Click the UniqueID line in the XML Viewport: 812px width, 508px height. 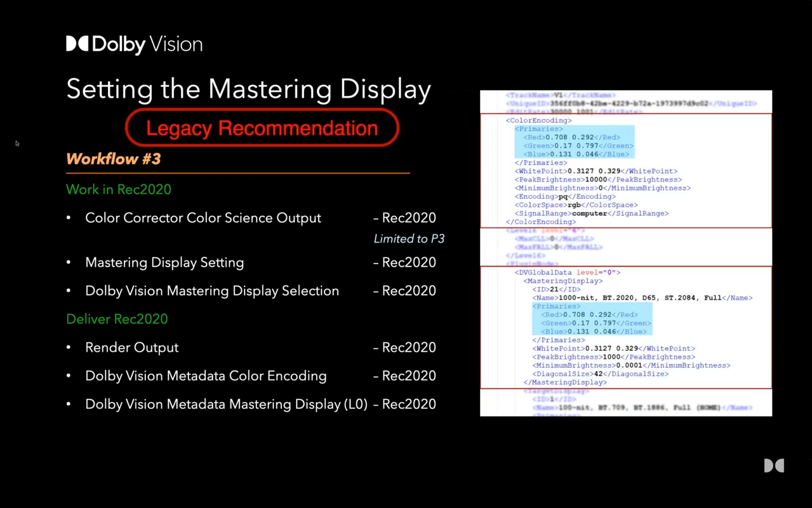631,104
